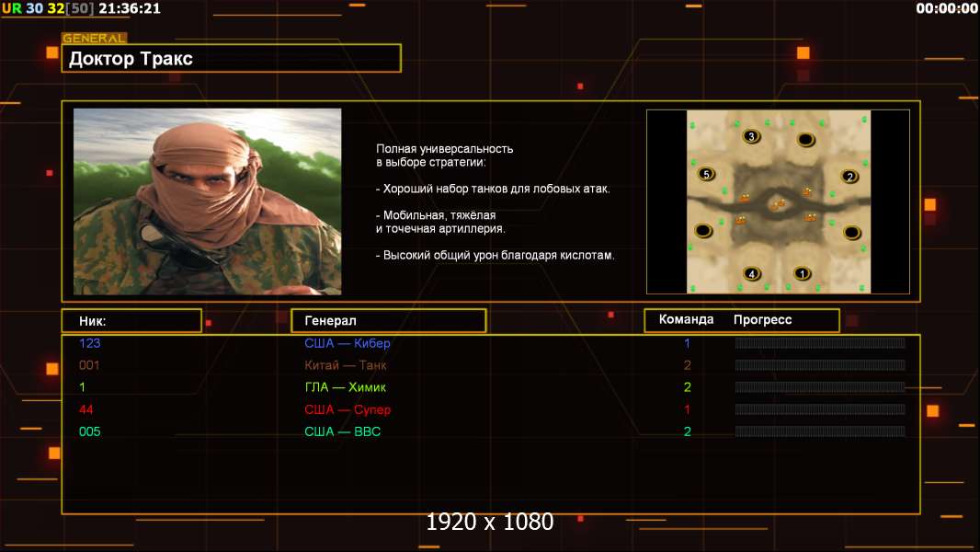Click the 'Генерал' column header
This screenshot has width=980, height=552.
click(x=389, y=321)
